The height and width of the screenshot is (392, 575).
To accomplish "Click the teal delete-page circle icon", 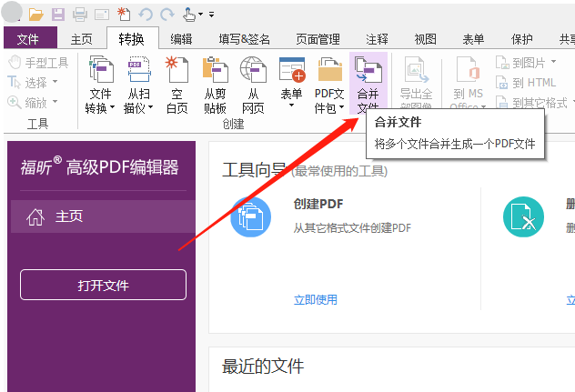I will pos(523,217).
